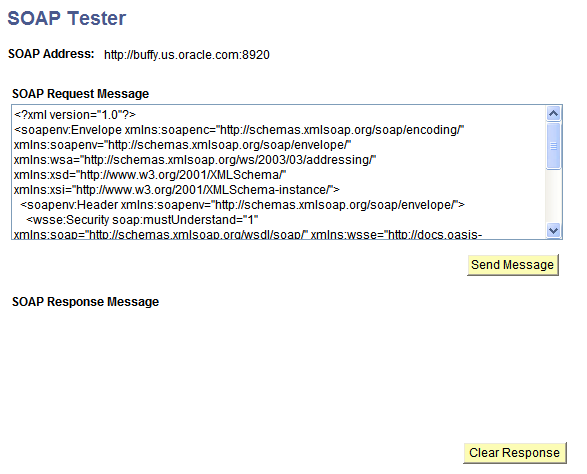Place cursor on the xmlns:xsd XMLSchema line
The width and height of the screenshot is (587, 474).
(150, 175)
